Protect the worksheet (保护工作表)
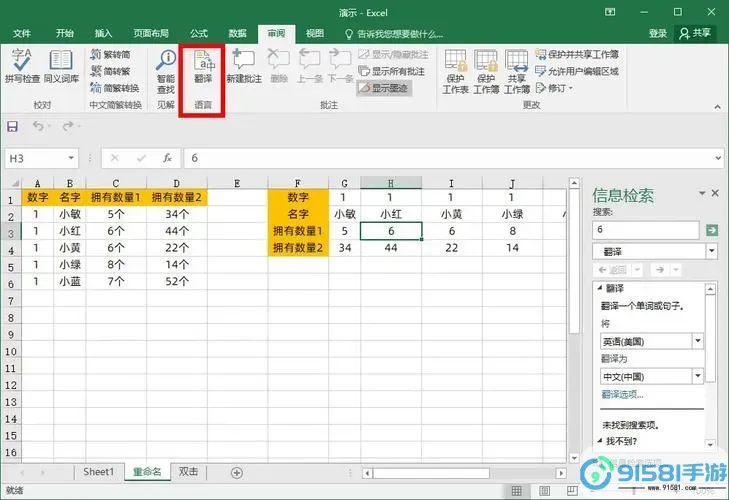 coord(455,71)
